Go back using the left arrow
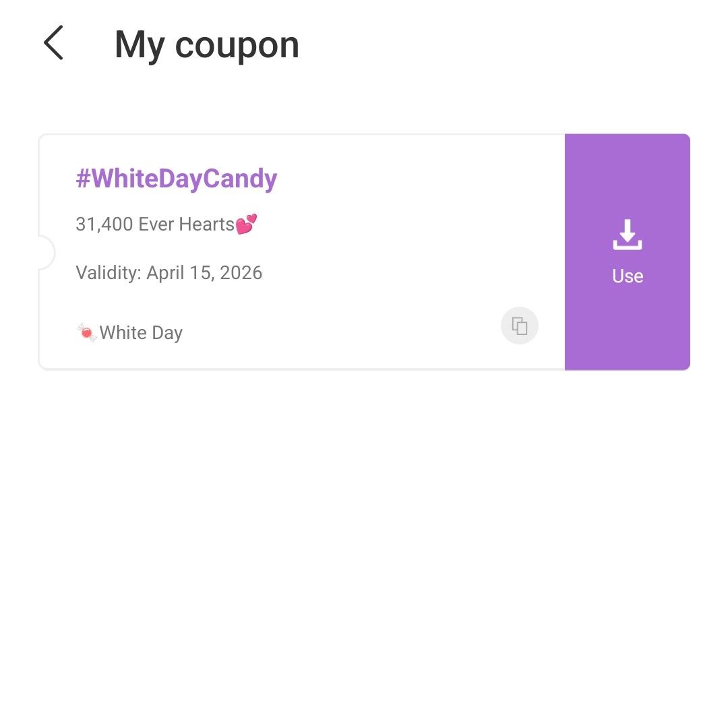The height and width of the screenshot is (728, 728). click(x=53, y=42)
